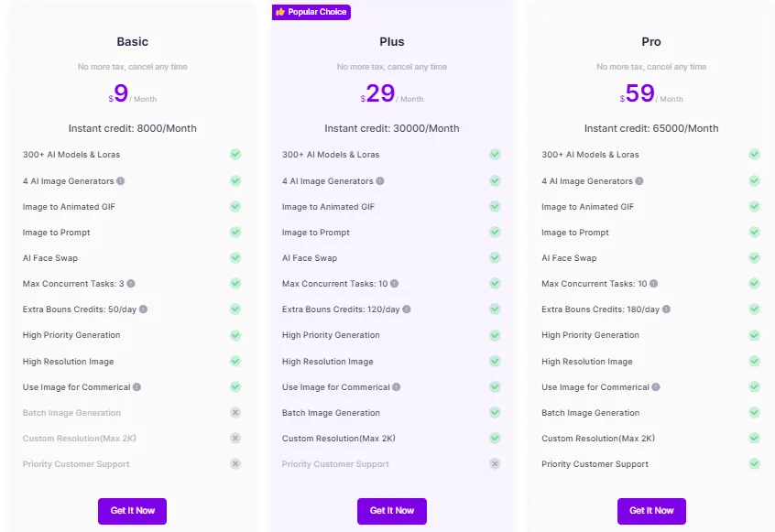Click info icon beside Pro Max Concurrent Tasks: 10
The width and height of the screenshot is (775, 532).
pos(655,284)
